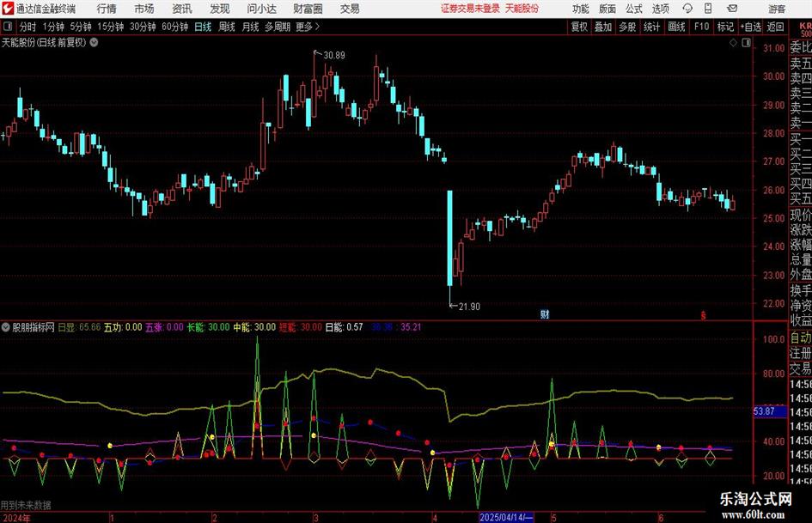Expand 更多 period options chevron

(x=317, y=27)
